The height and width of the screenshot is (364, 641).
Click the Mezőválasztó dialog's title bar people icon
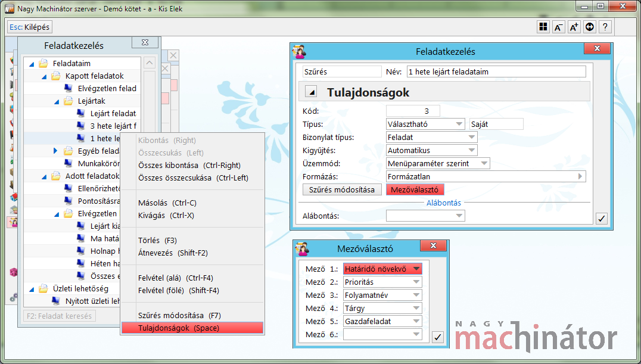click(x=301, y=248)
